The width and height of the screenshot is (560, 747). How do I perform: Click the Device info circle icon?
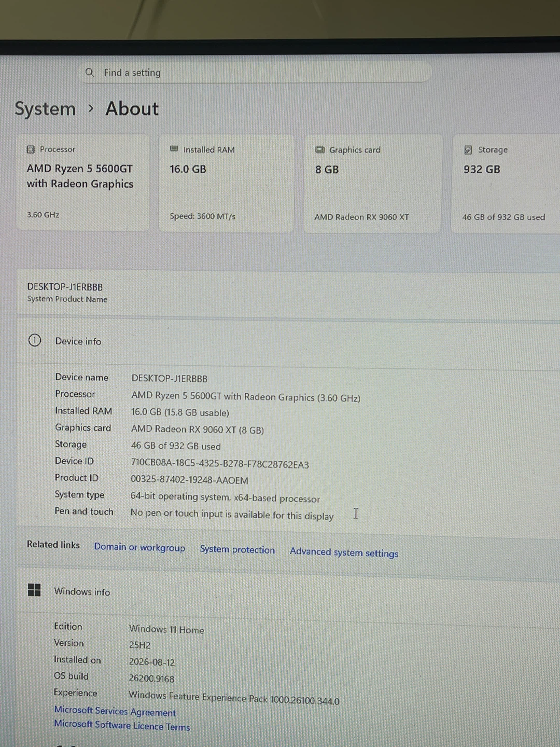(35, 340)
